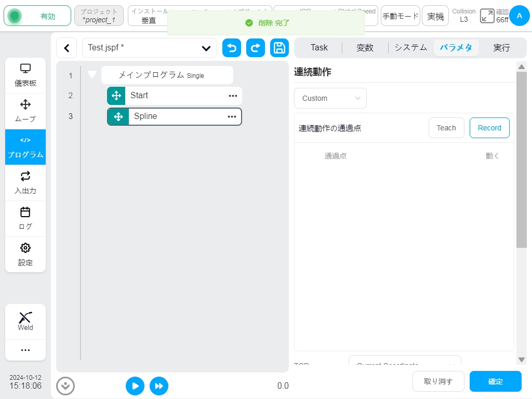Run the program with play button
The height and width of the screenshot is (399, 532).
[135, 386]
